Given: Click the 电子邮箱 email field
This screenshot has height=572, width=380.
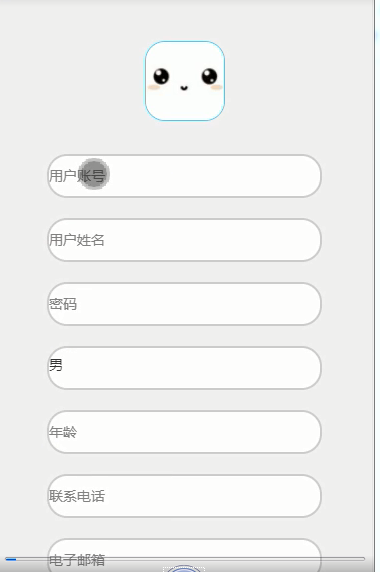Looking at the screenshot, I should [185, 555].
